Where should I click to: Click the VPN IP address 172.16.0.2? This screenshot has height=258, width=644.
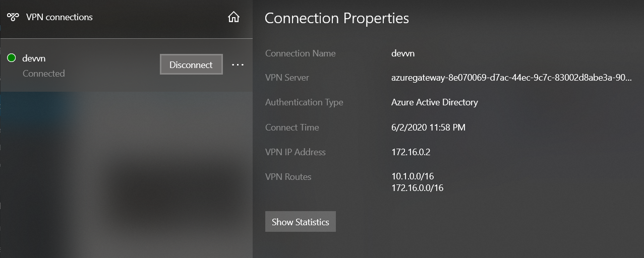point(411,152)
